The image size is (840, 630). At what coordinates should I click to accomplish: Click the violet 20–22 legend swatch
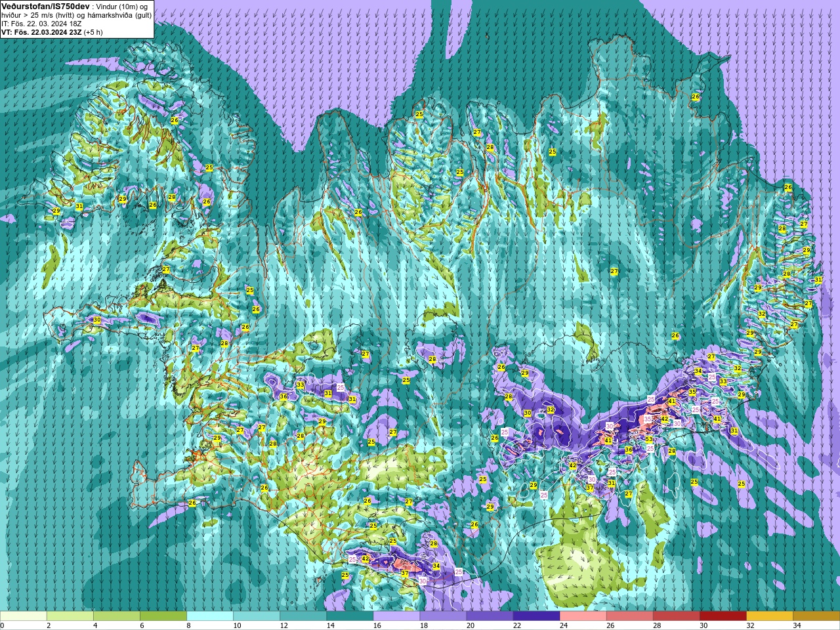pos(490,616)
